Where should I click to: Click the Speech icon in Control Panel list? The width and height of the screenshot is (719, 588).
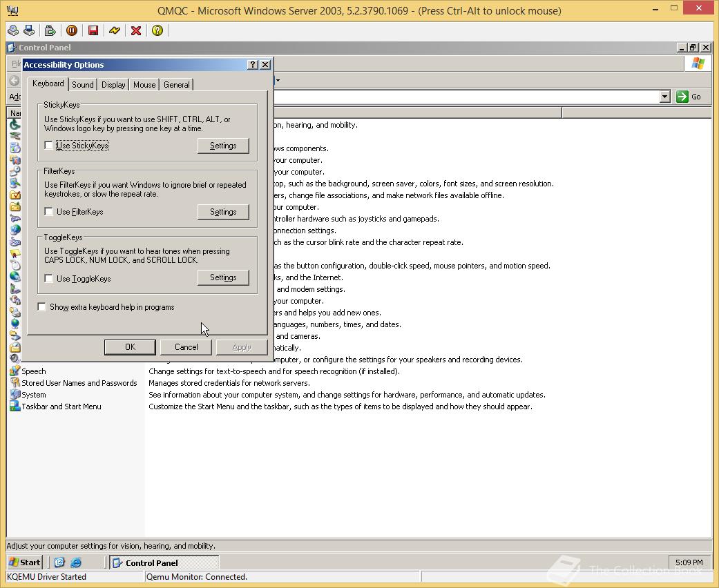point(15,371)
